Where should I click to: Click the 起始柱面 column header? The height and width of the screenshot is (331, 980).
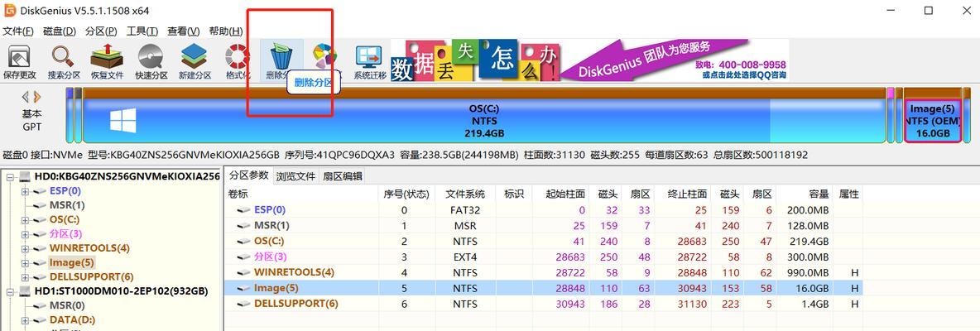[565, 194]
